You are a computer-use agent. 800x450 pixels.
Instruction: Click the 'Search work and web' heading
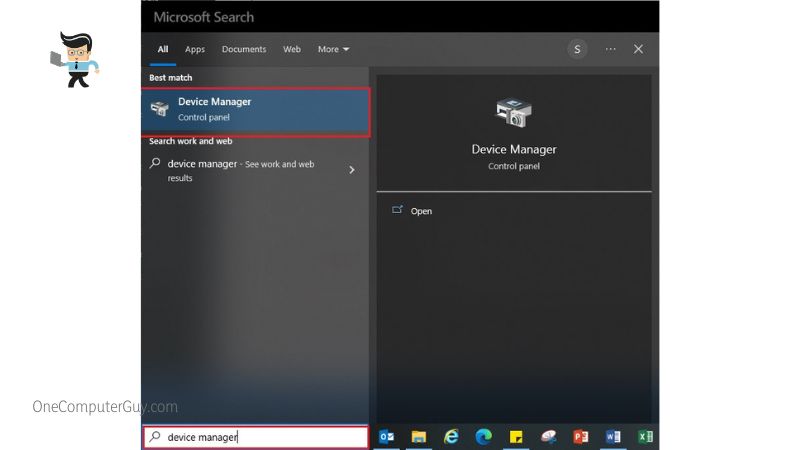tap(190, 141)
